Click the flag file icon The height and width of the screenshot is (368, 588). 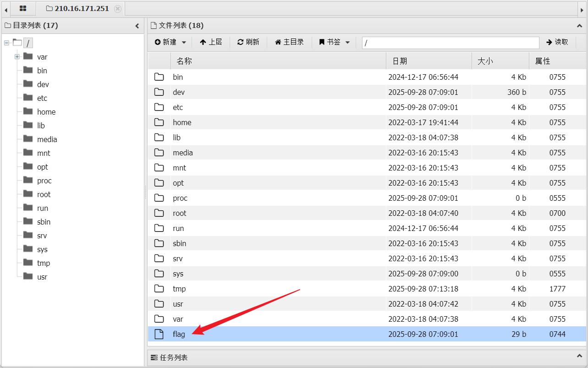(159, 334)
